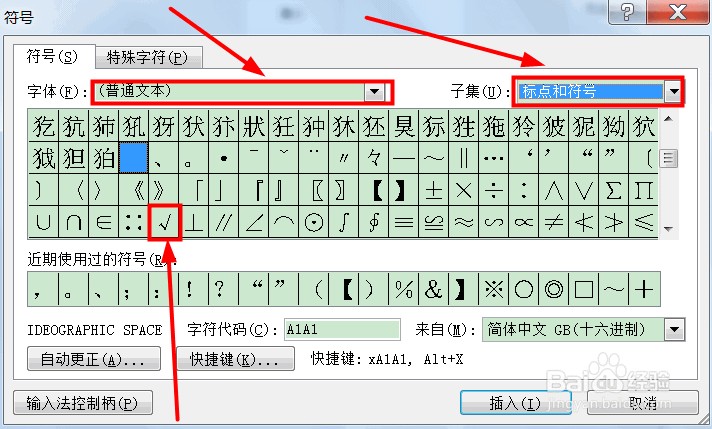Select the summation Σ symbol
The height and width of the screenshot is (429, 712).
[x=613, y=190]
